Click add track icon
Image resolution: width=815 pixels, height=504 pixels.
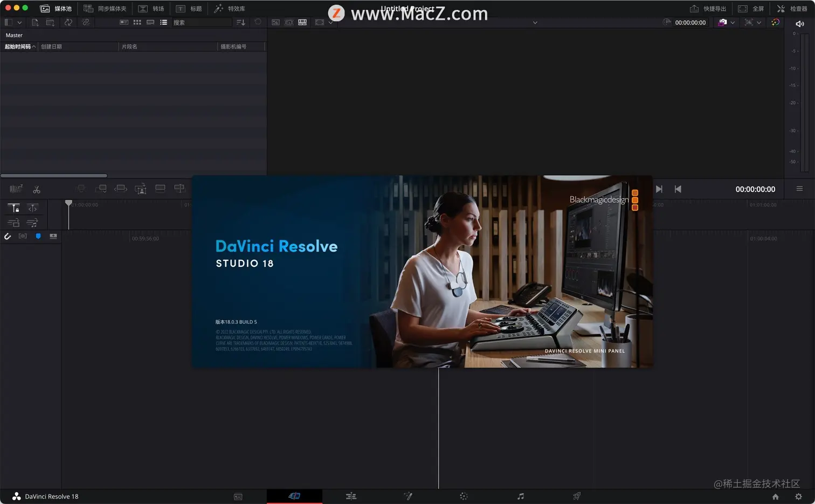coord(53,236)
